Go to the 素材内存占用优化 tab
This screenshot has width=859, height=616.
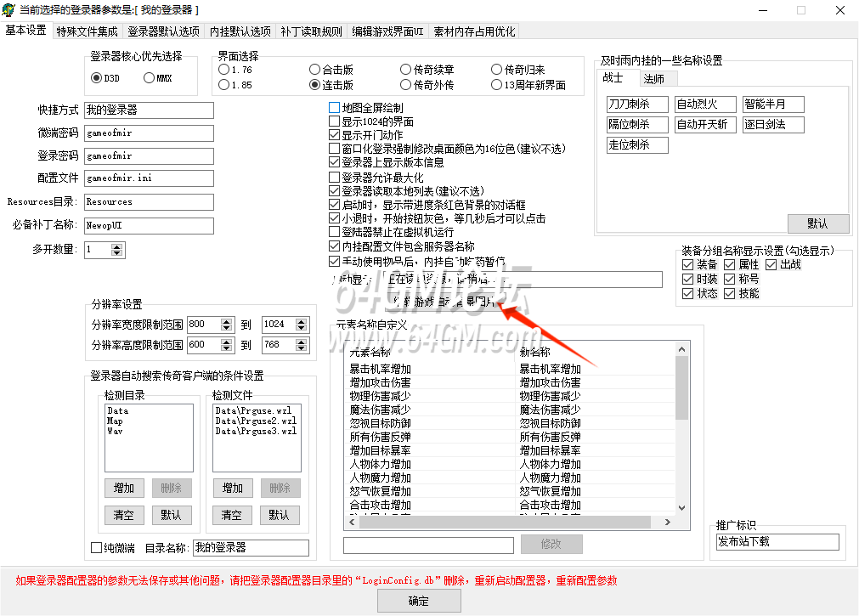pos(474,31)
